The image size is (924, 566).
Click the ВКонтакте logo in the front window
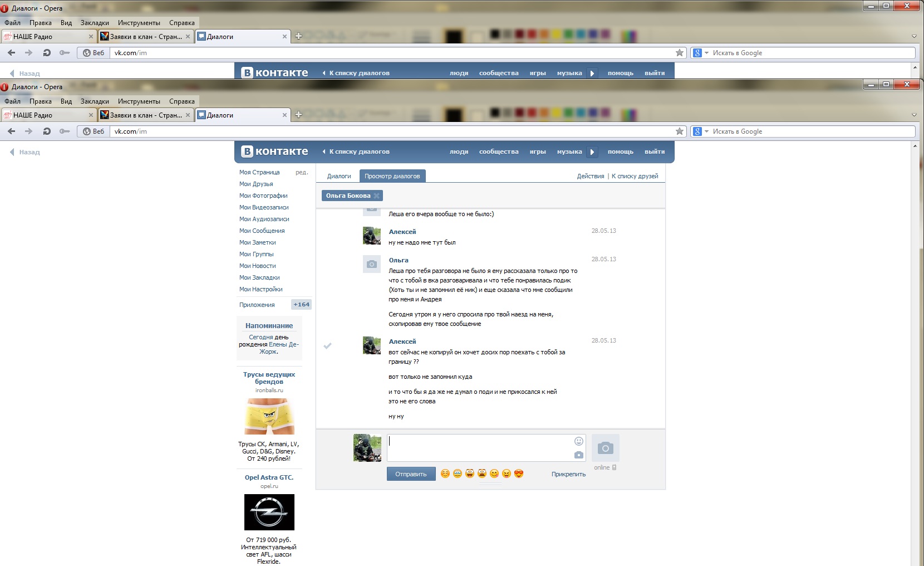[274, 152]
